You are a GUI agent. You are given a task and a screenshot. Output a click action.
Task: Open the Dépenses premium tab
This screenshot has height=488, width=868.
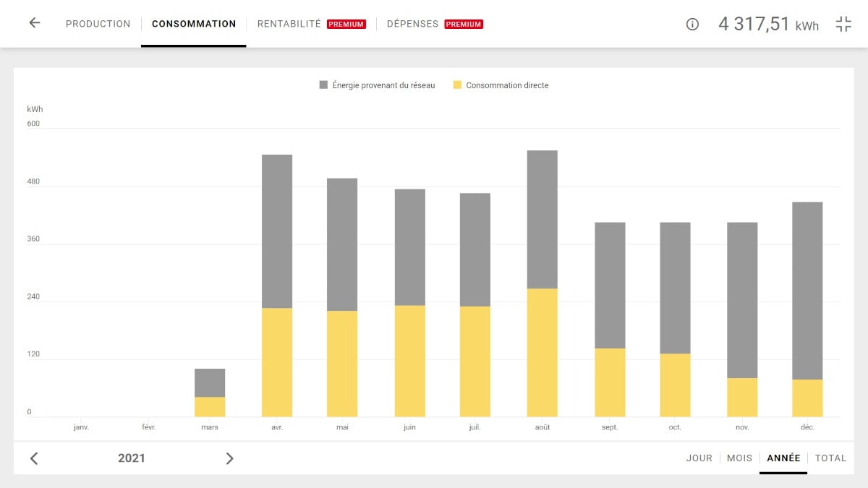pos(434,24)
